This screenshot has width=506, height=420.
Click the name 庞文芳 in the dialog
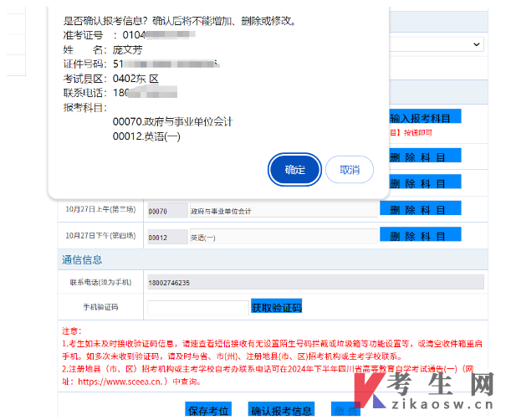click(127, 49)
